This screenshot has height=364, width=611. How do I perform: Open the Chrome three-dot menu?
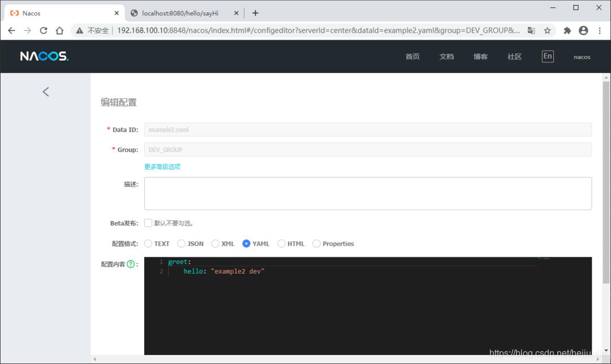[600, 31]
